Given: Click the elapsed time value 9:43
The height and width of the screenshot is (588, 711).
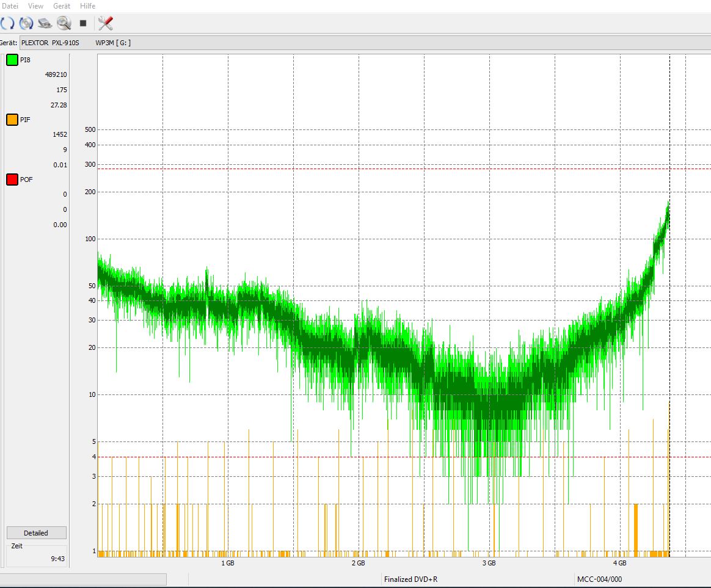Looking at the screenshot, I should pos(57,559).
